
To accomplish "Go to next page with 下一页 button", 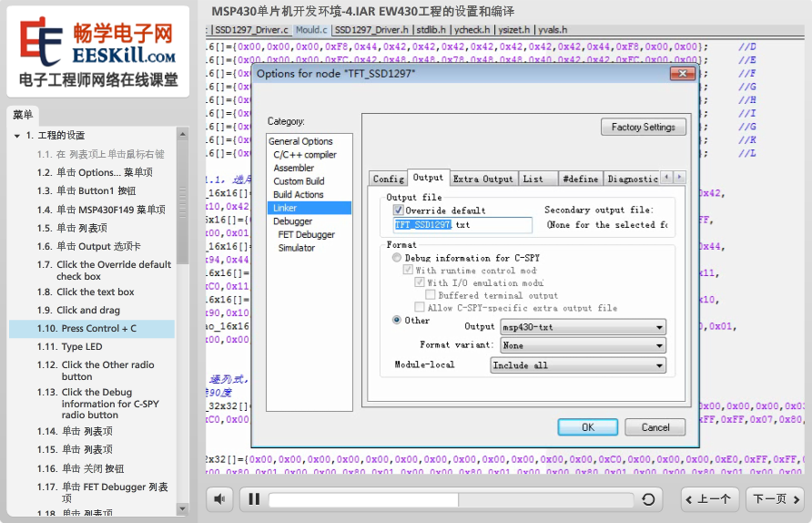I will (776, 499).
